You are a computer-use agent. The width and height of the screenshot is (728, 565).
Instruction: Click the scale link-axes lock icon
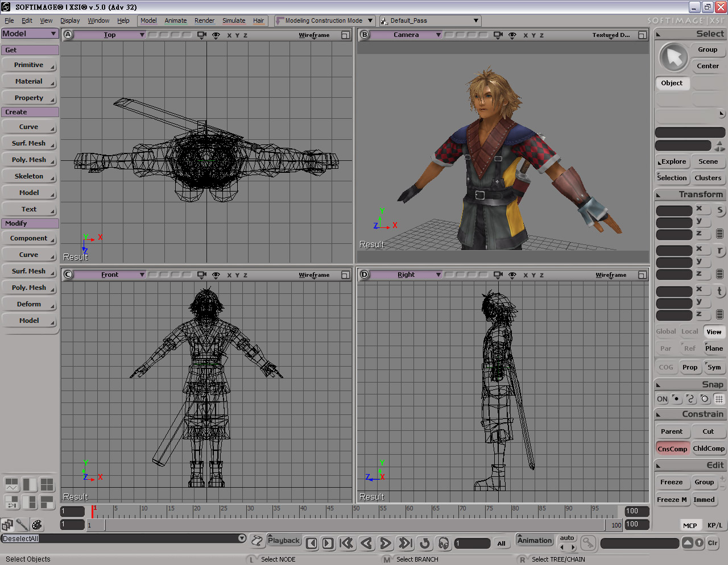click(x=719, y=234)
